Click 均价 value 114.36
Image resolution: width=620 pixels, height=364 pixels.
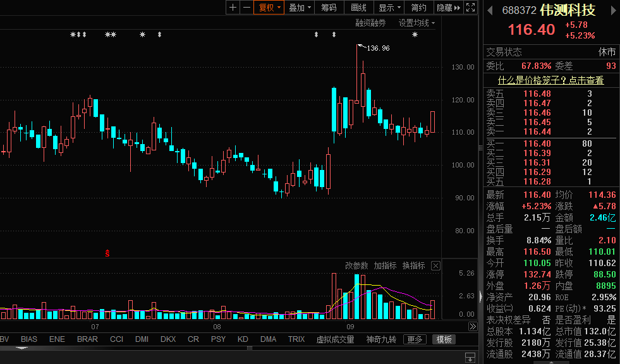click(x=602, y=195)
